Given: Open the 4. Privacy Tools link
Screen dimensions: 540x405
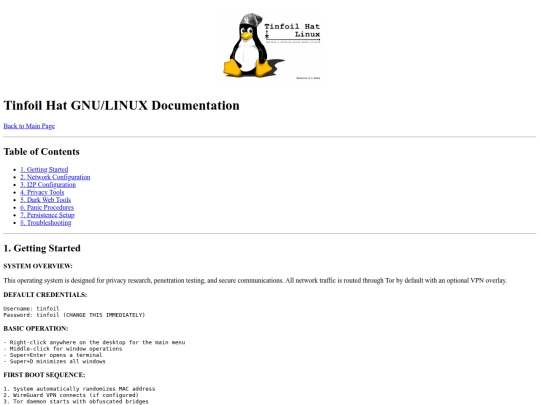Looking at the screenshot, I should 42,192.
